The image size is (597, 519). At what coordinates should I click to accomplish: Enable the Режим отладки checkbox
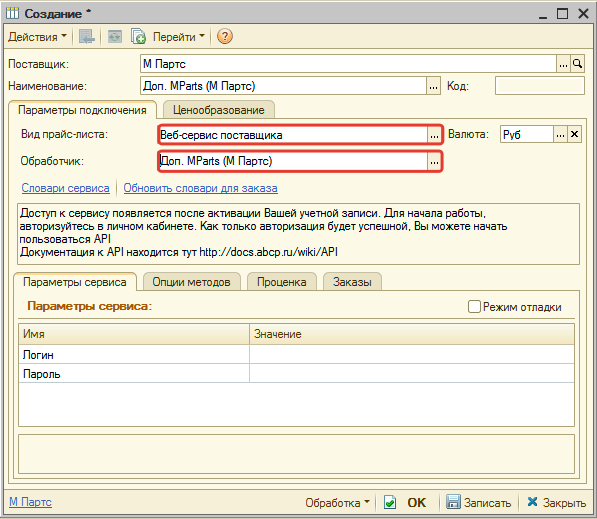tap(474, 307)
